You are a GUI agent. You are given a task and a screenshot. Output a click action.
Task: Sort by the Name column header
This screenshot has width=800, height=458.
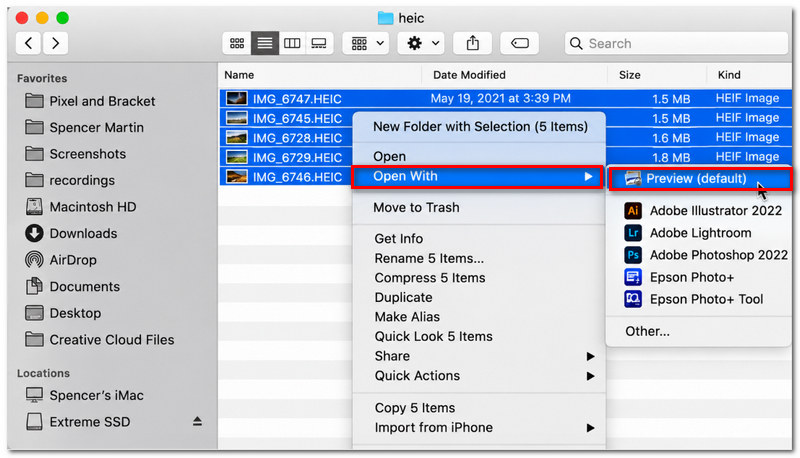[239, 75]
